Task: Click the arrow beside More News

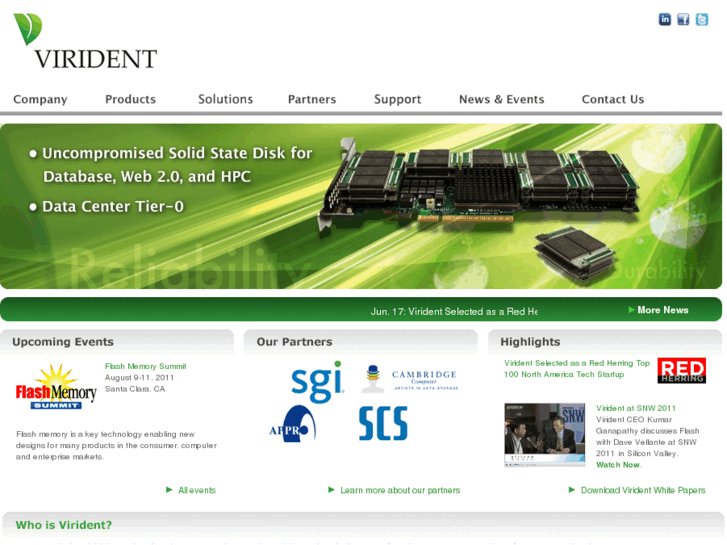Action: [631, 310]
